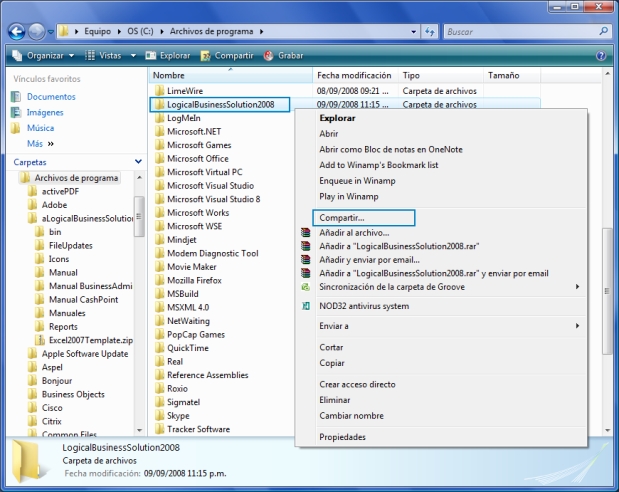Expand the Sincronización de Groove submenu arrow
The width and height of the screenshot is (619, 492).
577,287
